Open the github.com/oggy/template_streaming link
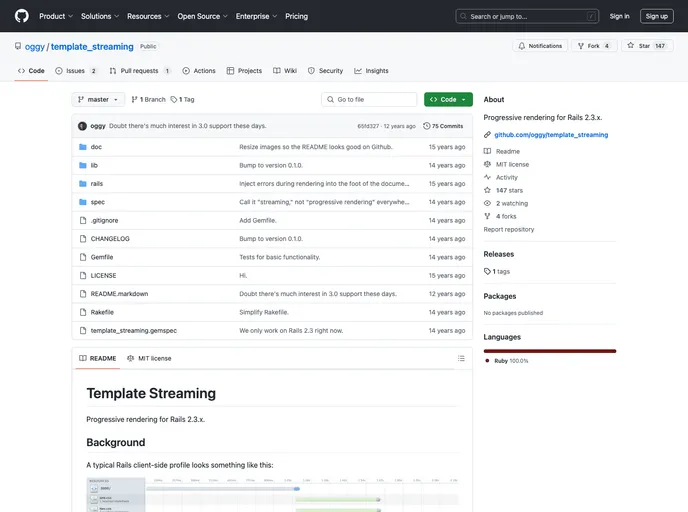The height and width of the screenshot is (512, 688). point(550,134)
